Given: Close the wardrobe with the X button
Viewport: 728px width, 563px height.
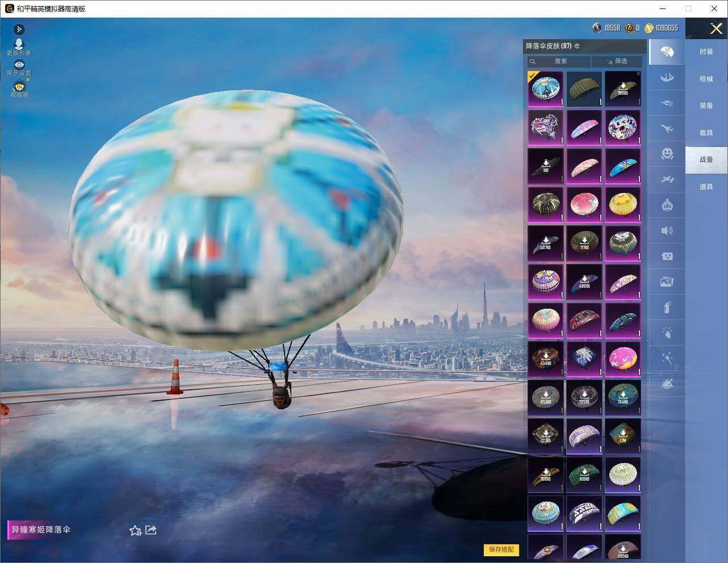Looking at the screenshot, I should (x=716, y=28).
